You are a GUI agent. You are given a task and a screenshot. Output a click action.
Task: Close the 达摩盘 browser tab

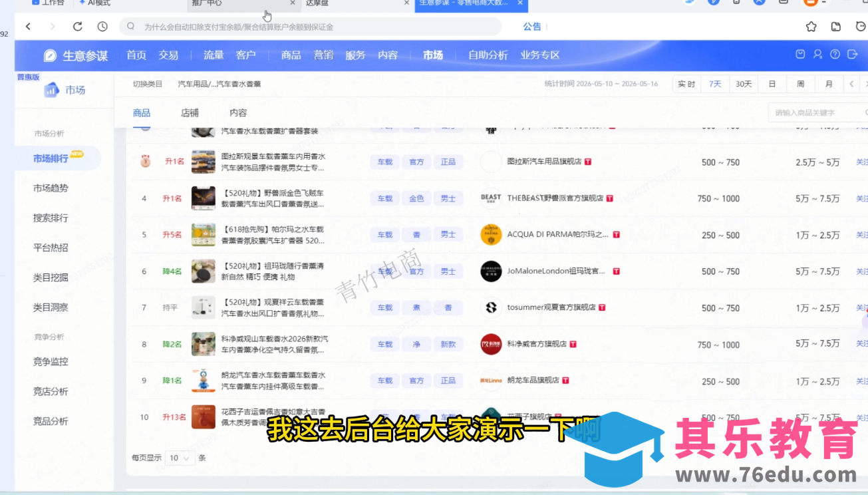coord(406,3)
